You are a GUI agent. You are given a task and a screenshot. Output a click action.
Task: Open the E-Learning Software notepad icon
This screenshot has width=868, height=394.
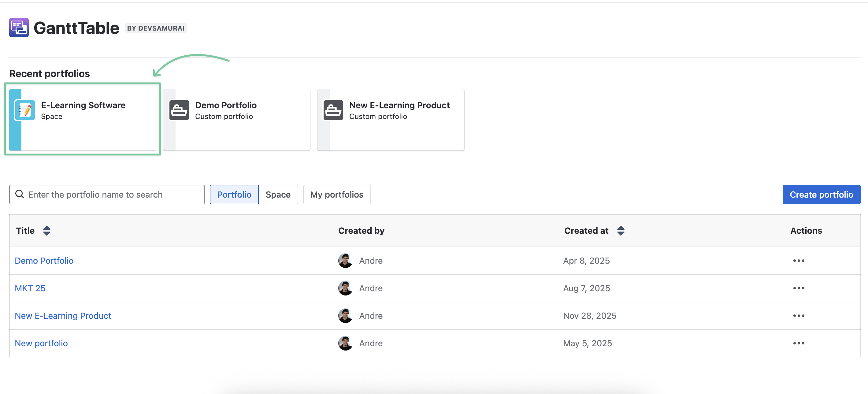(x=24, y=110)
